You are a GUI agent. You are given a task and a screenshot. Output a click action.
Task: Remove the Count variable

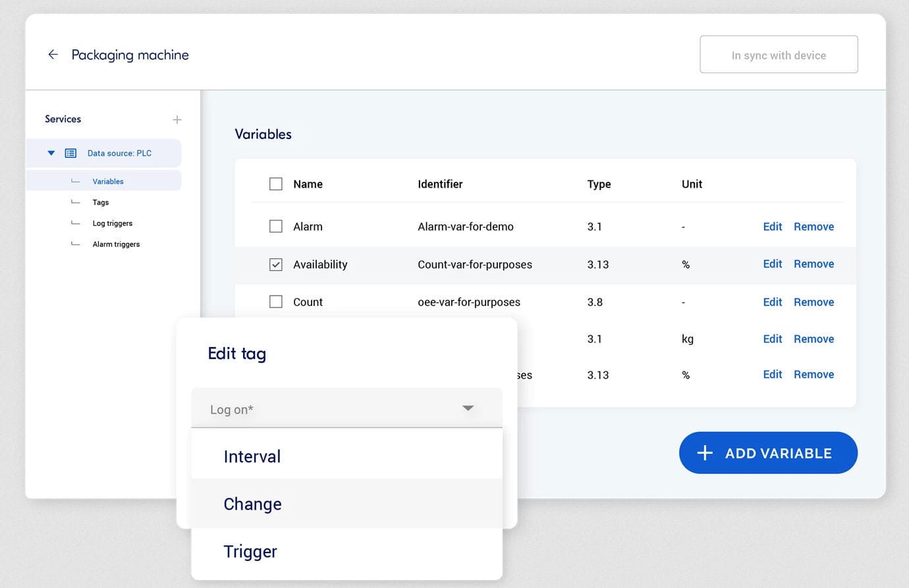coord(813,302)
